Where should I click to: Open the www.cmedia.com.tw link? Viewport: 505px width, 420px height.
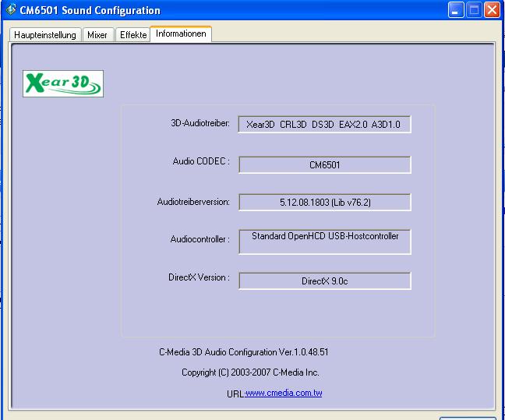point(284,394)
